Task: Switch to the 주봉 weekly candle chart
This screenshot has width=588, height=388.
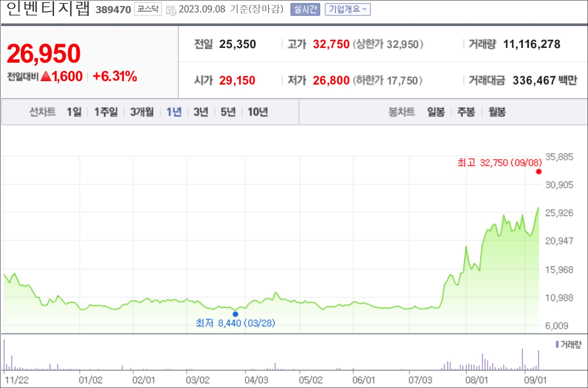Action: coord(466,112)
